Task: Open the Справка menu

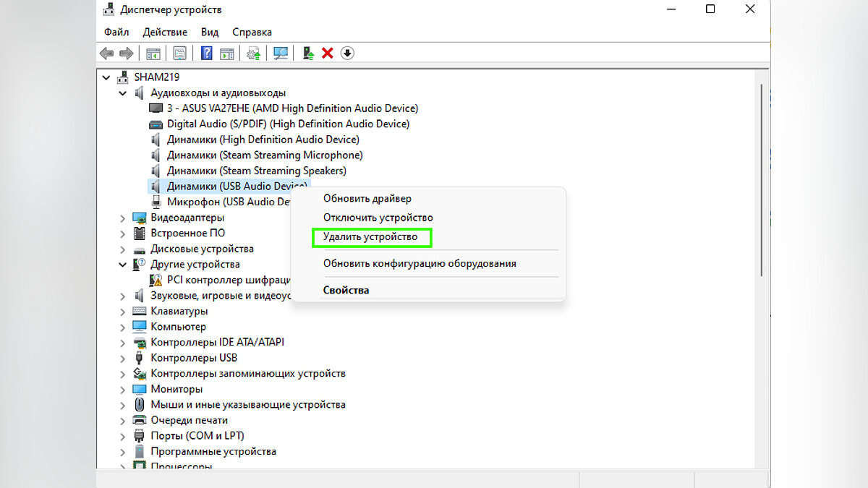Action: click(x=252, y=32)
